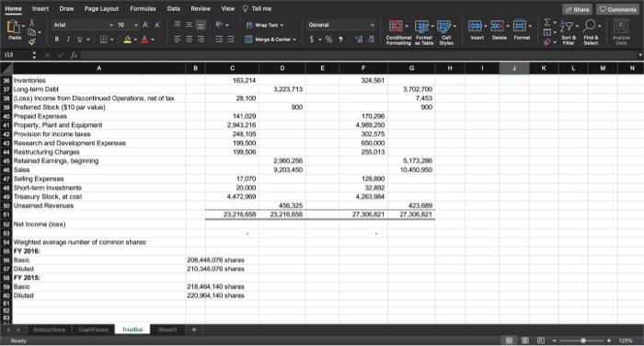This screenshot has width=644, height=346.
Task: Switch to the CashFlows sheet tab
Action: click(x=93, y=329)
